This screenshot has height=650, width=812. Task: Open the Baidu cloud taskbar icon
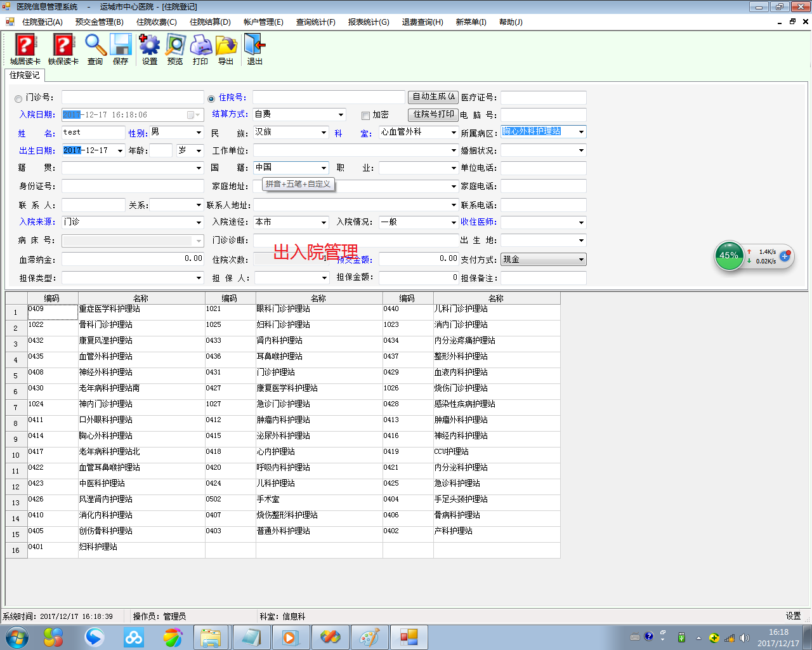(x=133, y=637)
